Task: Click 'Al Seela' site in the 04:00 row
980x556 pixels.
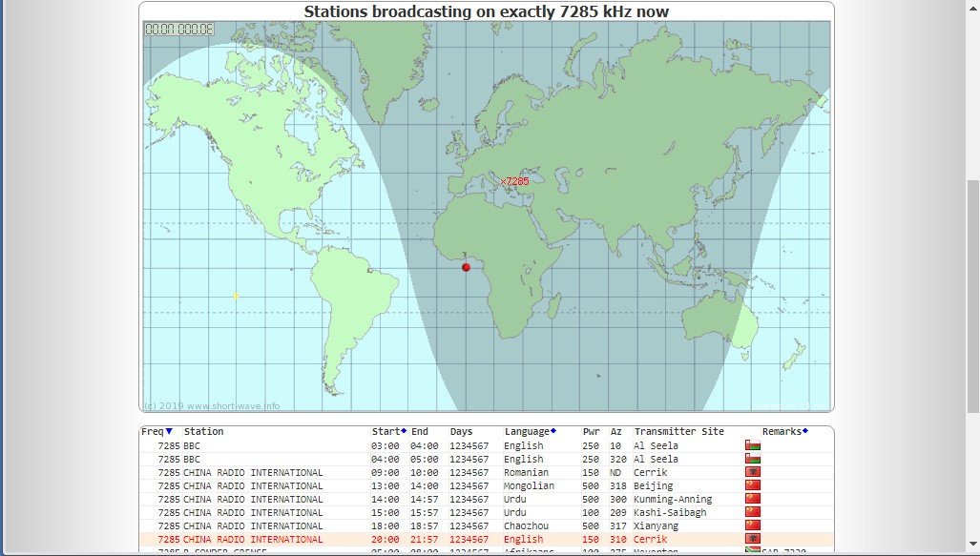Action: click(656, 459)
